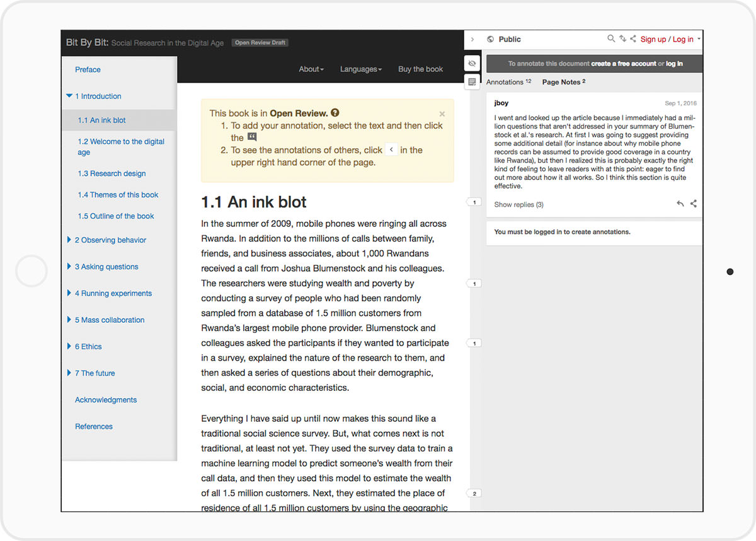756x541 pixels.
Task: Toggle highlight visibility with the eye icon
Action: tap(472, 63)
